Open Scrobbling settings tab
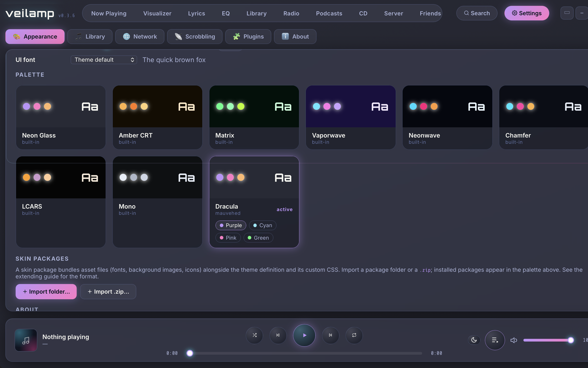 195,36
